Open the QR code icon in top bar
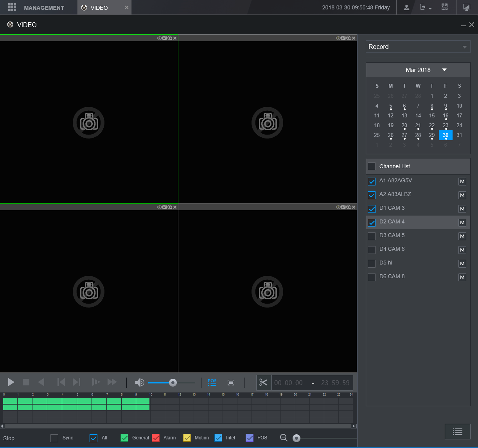478x448 pixels. coord(444,7)
